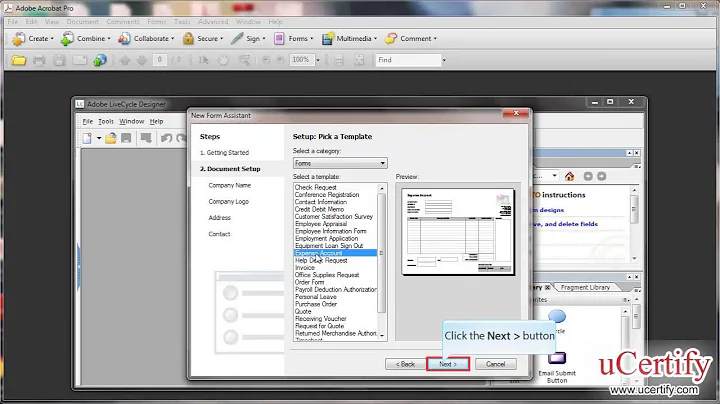Select the Quote template
Screen dimensions: 720x404
coord(303,311)
